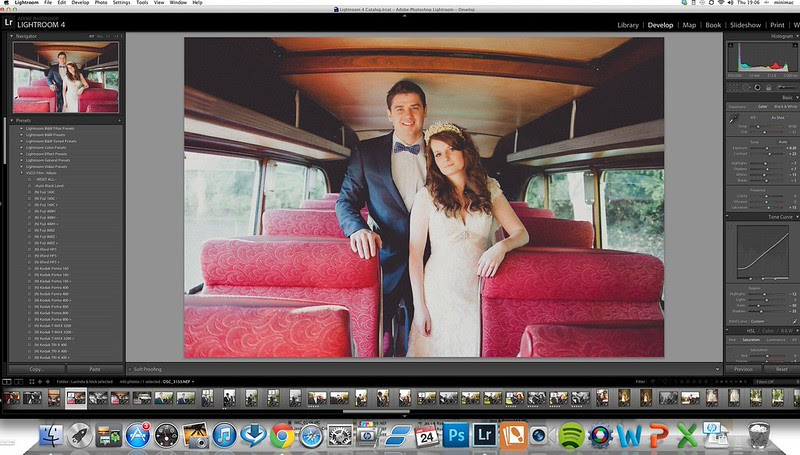Viewport: 800px width, 455px height.
Task: Expand Lightroom Color Presets folder
Action: tap(21, 147)
